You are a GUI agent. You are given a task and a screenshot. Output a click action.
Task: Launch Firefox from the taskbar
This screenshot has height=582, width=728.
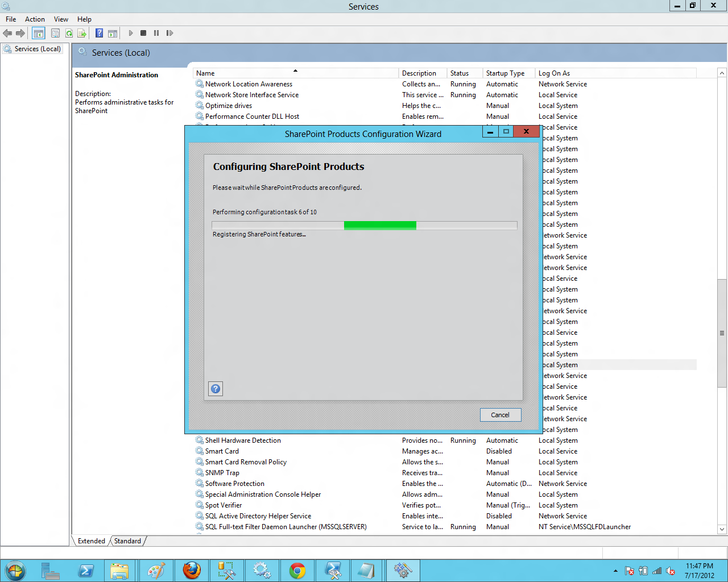(192, 570)
